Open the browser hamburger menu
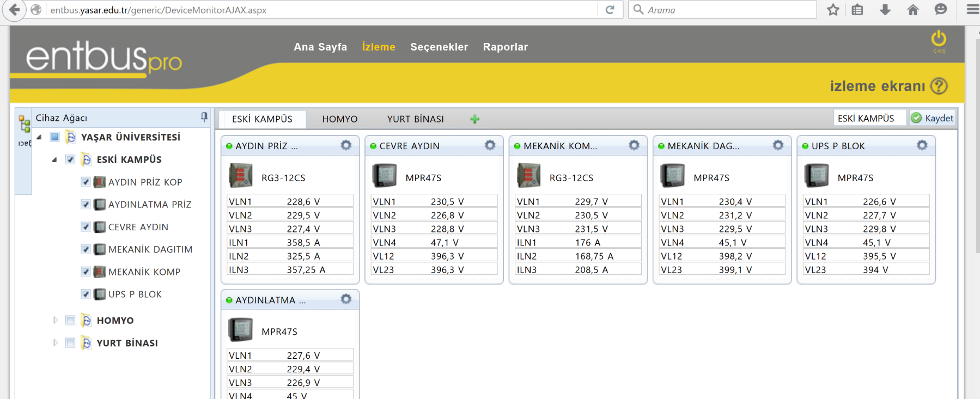This screenshot has height=399, width=980. coord(972,10)
